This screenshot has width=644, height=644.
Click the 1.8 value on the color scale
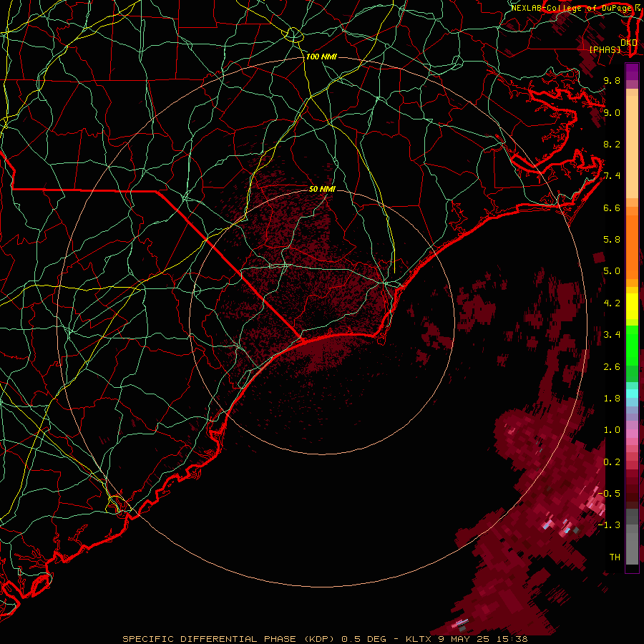click(612, 399)
